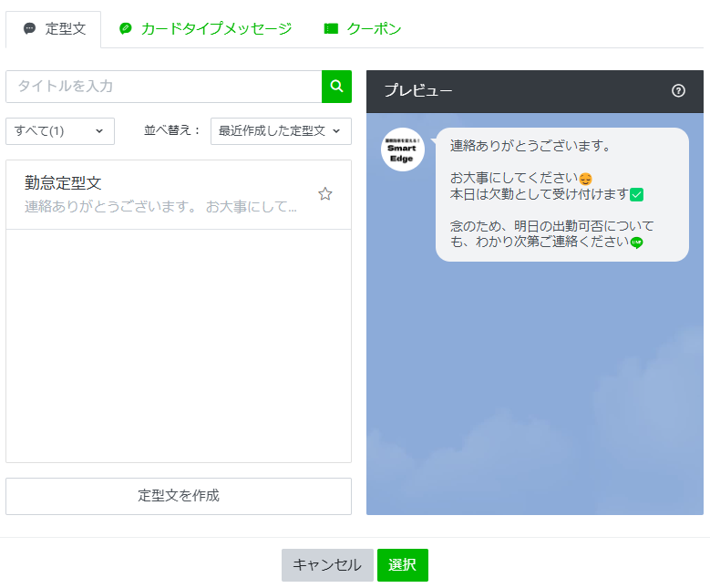
Task: Click the green search magnifier button
Action: tap(336, 87)
